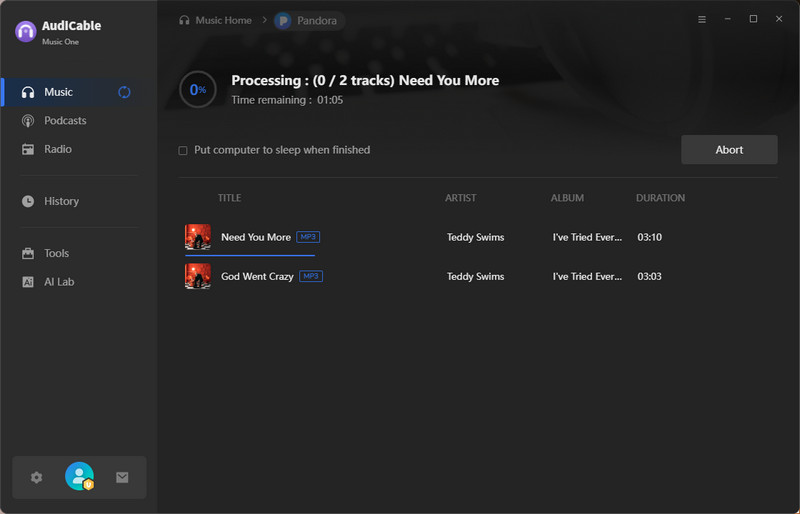Click album name in Need You More row
The width and height of the screenshot is (800, 514).
[x=587, y=237]
